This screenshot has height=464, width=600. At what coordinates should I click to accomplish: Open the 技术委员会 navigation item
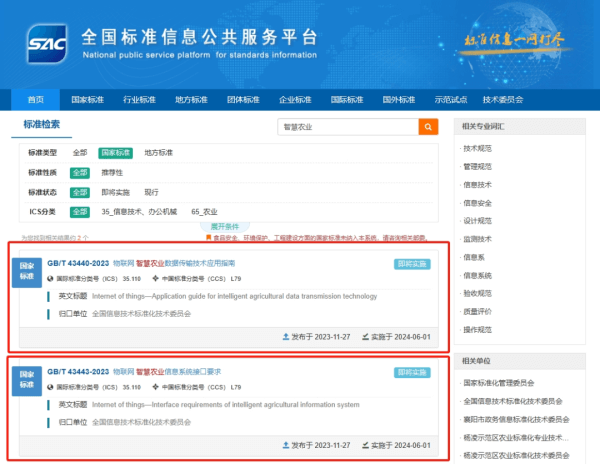(503, 99)
